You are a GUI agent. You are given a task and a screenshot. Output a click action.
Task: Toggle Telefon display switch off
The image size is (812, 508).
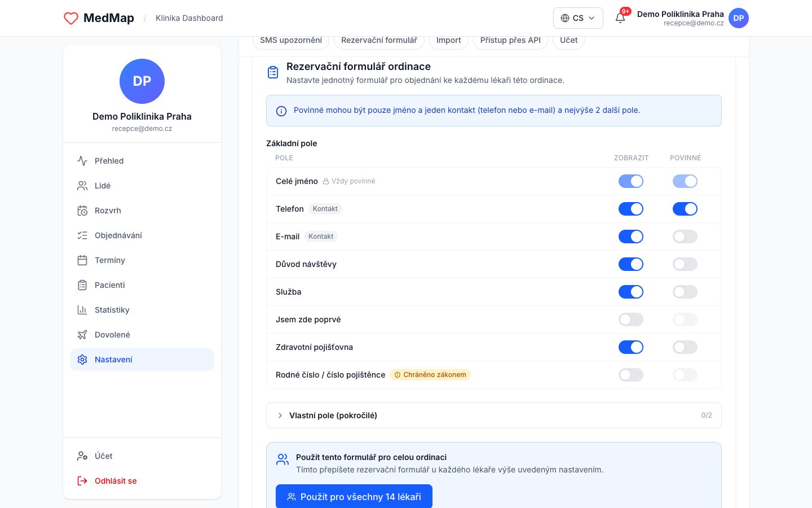631,209
